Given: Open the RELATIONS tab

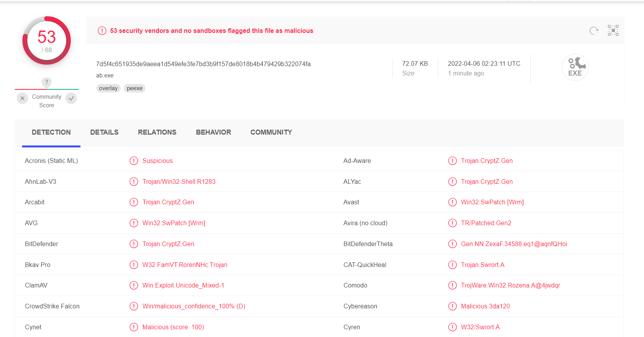Looking at the screenshot, I should coord(157,132).
